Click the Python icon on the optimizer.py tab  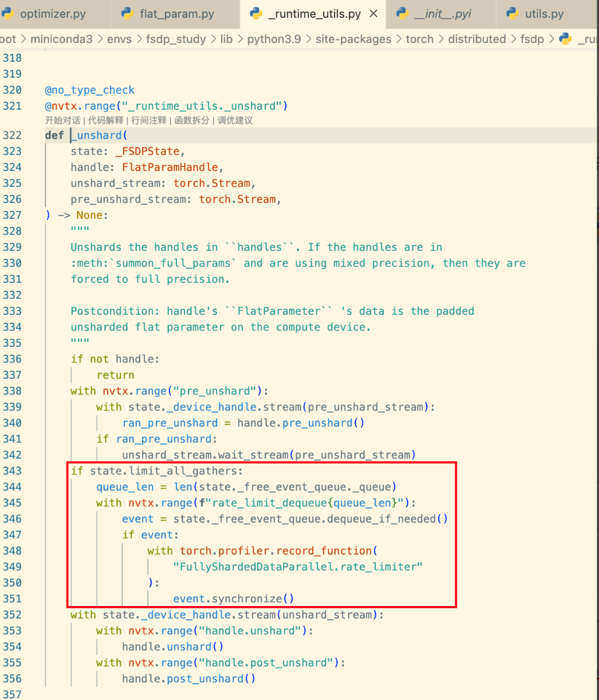(x=7, y=14)
